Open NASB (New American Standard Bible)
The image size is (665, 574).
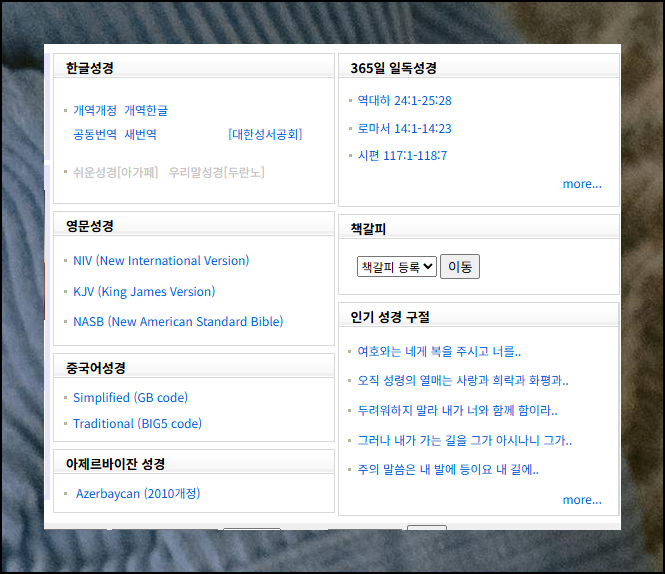tap(178, 322)
